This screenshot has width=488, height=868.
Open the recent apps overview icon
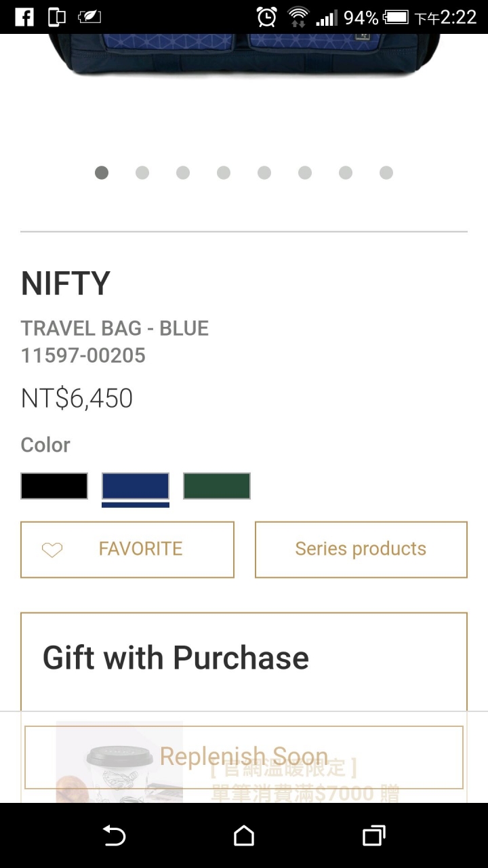[374, 836]
